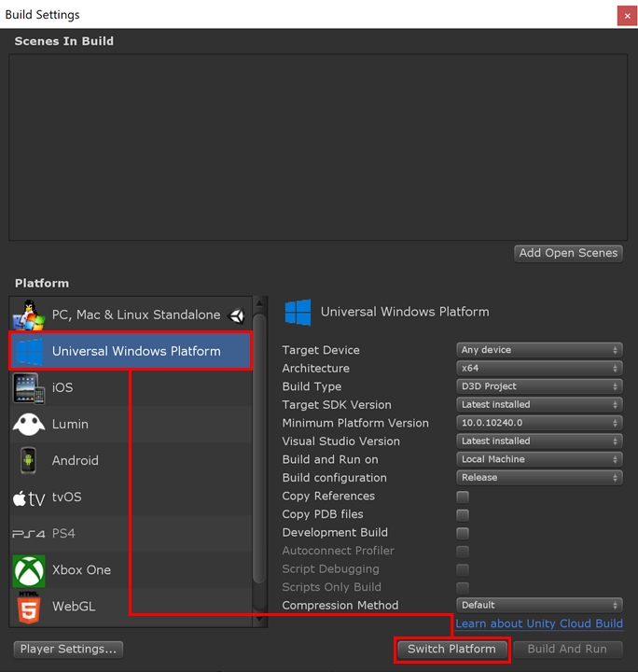Click the Windows logo in platform details header
Viewport: 638px width, 672px height.
pyautogui.click(x=298, y=313)
